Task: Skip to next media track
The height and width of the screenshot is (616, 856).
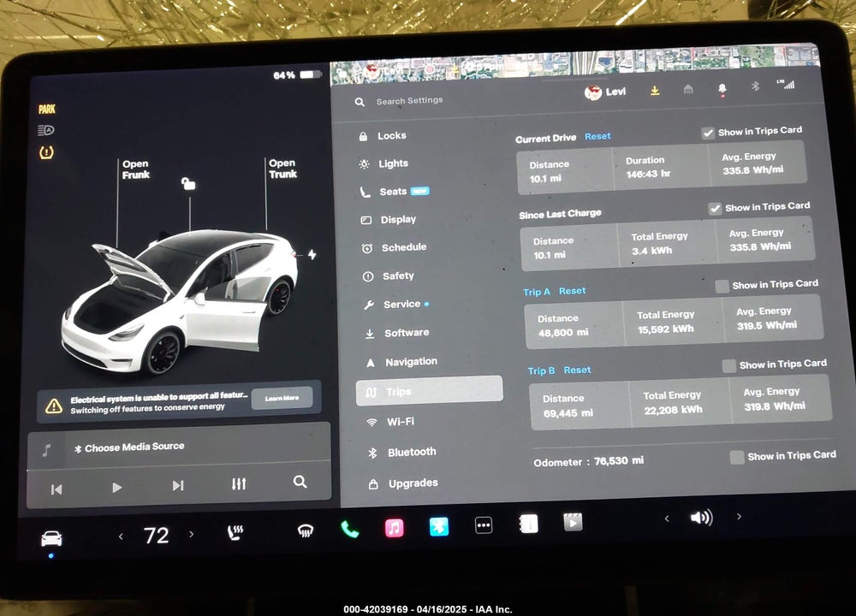Action: point(178,486)
